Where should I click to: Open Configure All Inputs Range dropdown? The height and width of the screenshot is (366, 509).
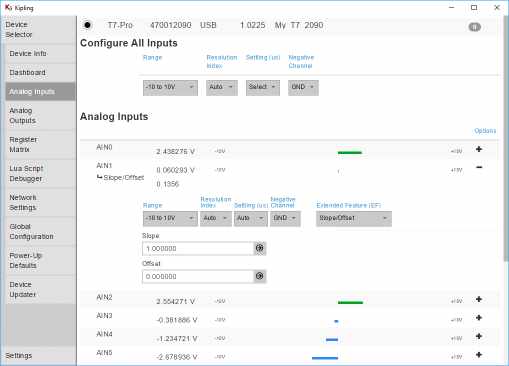point(170,87)
